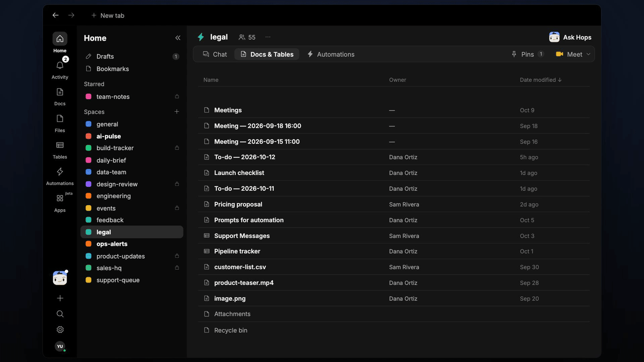This screenshot has height=362, width=644.
Task: Open the Activity bell icon
Action: (60, 66)
